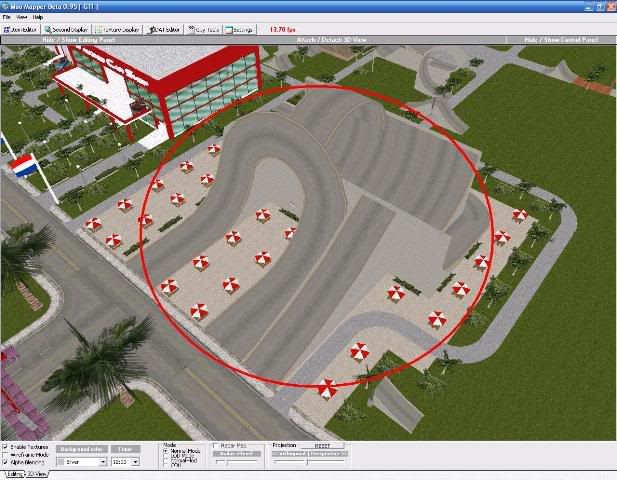Image resolution: width=617 pixels, height=480 pixels.
Task: Click the Silver color swatch in dropdown
Action: 61,462
